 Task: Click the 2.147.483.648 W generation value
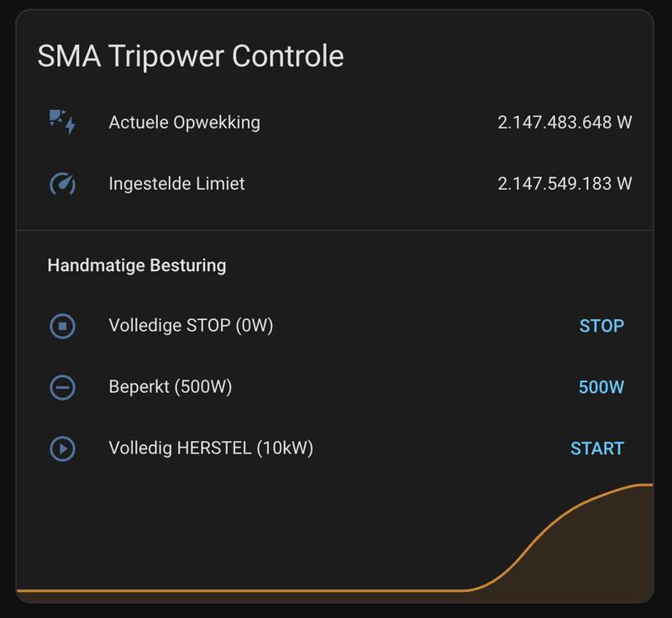pos(564,123)
